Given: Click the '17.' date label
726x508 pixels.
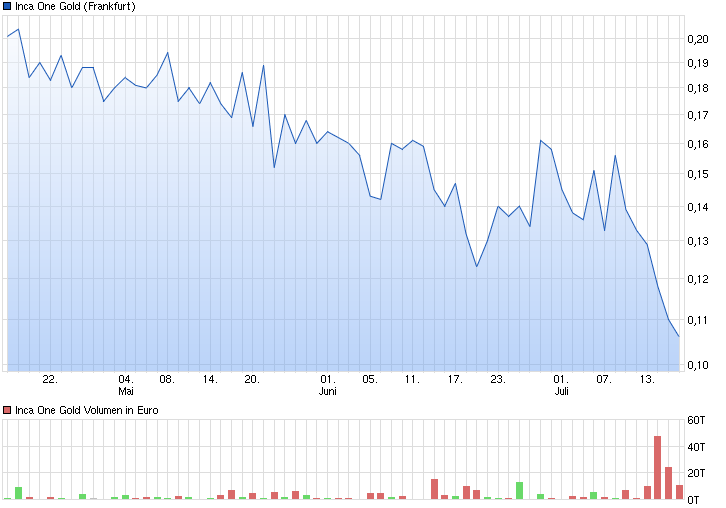Looking at the screenshot, I should pyautogui.click(x=455, y=380).
